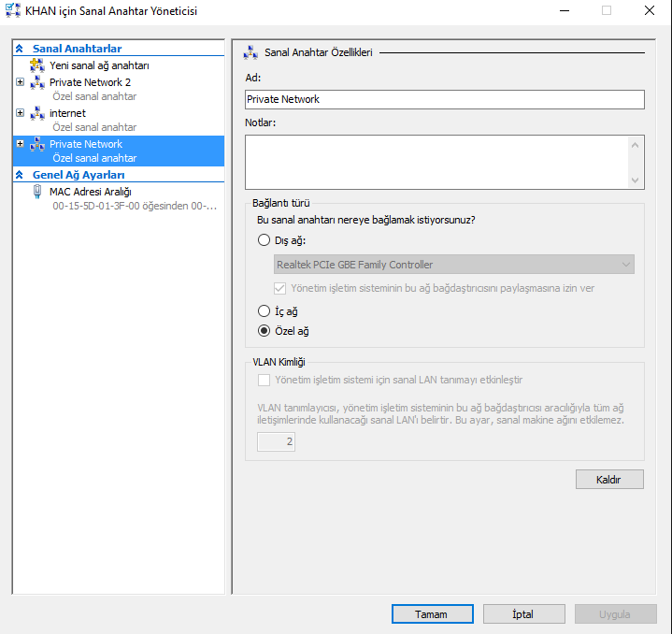Click Özel sanal anahtar under internet
Image resolution: width=672 pixels, height=634 pixels.
pyautogui.click(x=94, y=127)
